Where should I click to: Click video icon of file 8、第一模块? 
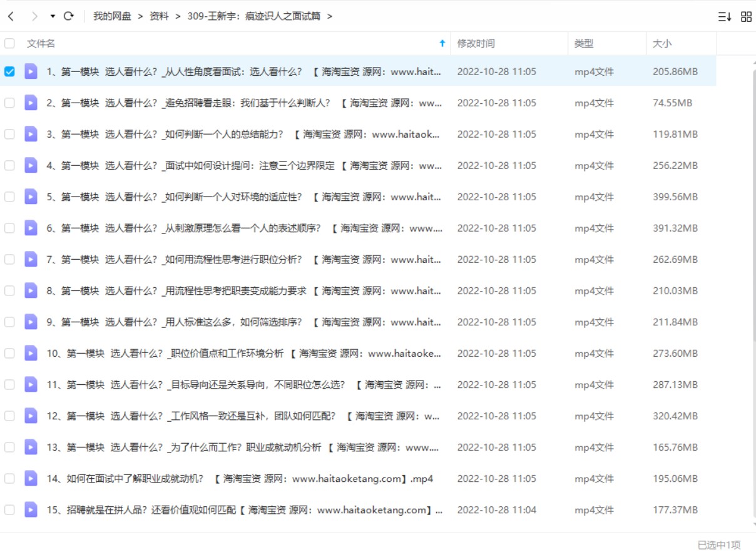[x=31, y=290]
